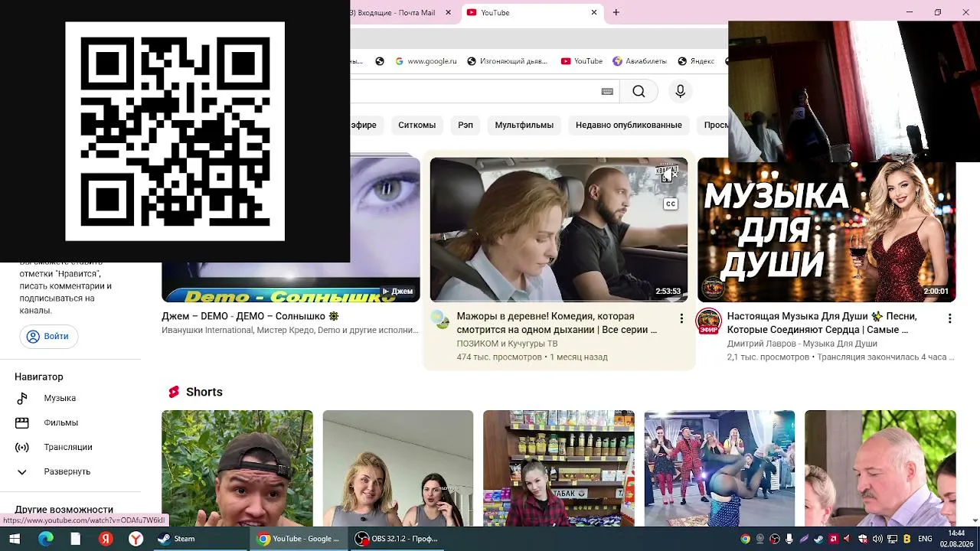Open the three-dot menu for Настоящая Музыка Для Души
This screenshot has width=980, height=551.
coord(949,318)
